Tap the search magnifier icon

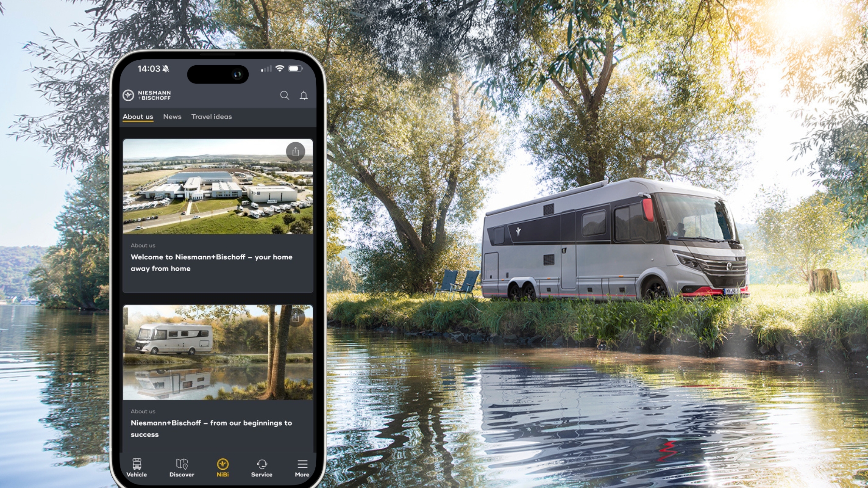coord(284,95)
